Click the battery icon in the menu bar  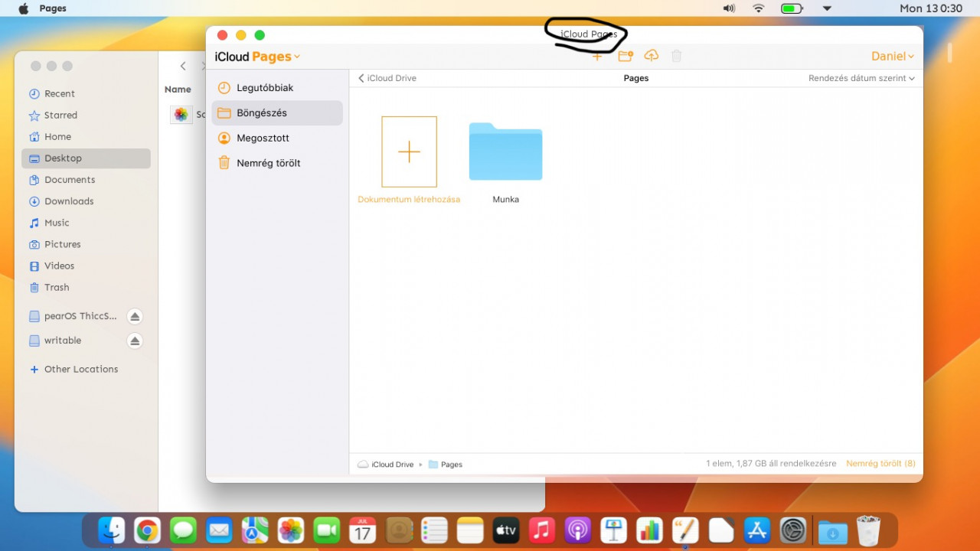(x=792, y=8)
